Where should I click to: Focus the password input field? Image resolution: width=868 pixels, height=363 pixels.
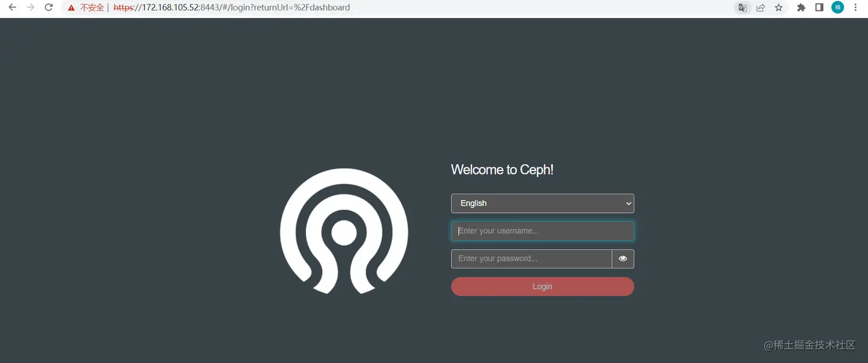coord(532,259)
